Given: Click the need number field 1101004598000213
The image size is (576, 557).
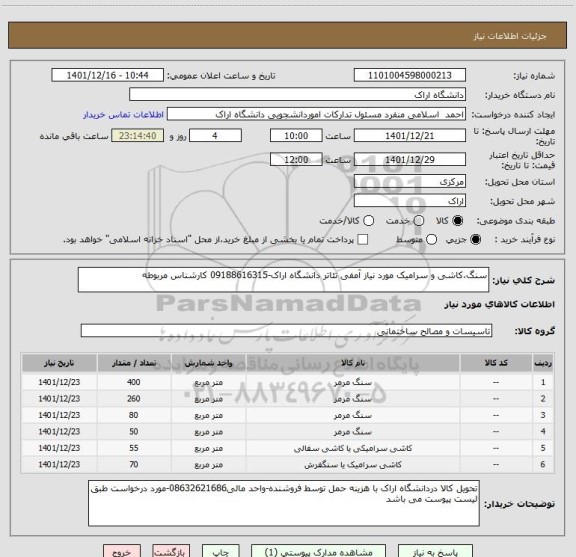Looking at the screenshot, I should (x=410, y=75).
